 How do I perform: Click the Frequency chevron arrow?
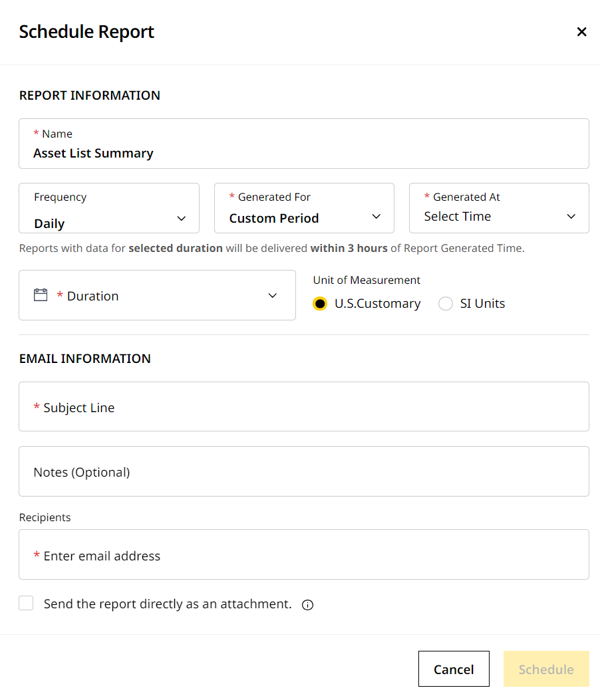pyautogui.click(x=181, y=219)
